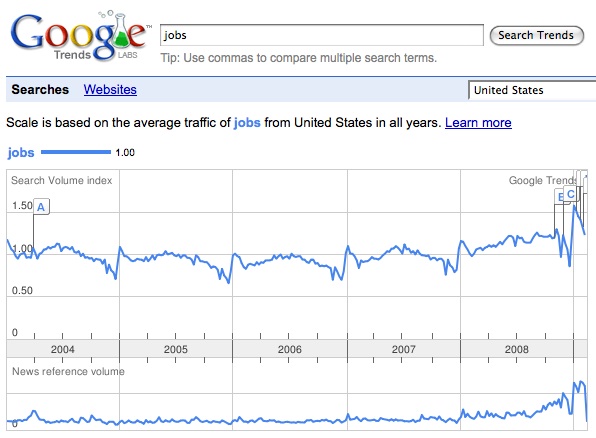Select the 2006 year label on timeline
This screenshot has height=438, width=596.
click(290, 349)
